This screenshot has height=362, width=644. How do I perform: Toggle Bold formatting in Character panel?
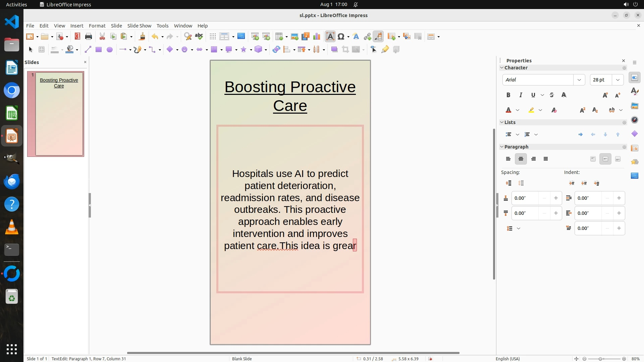click(x=508, y=95)
